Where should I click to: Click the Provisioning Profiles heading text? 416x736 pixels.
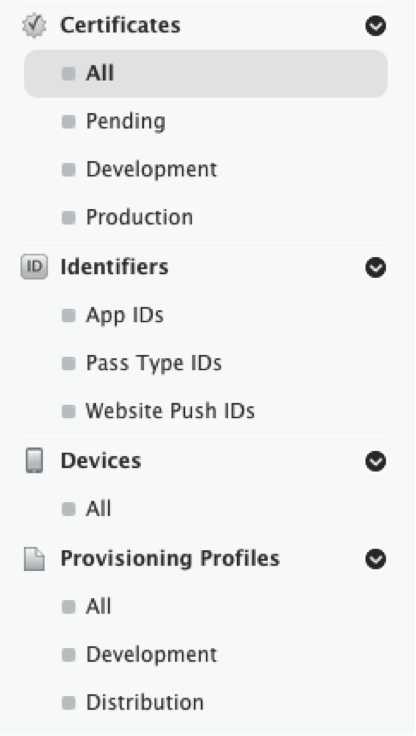170,559
